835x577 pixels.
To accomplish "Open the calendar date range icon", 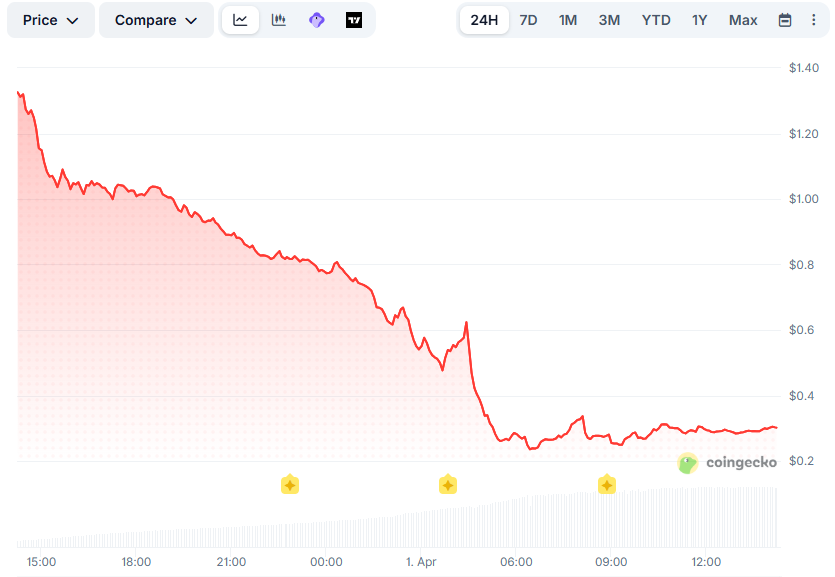I will point(786,19).
